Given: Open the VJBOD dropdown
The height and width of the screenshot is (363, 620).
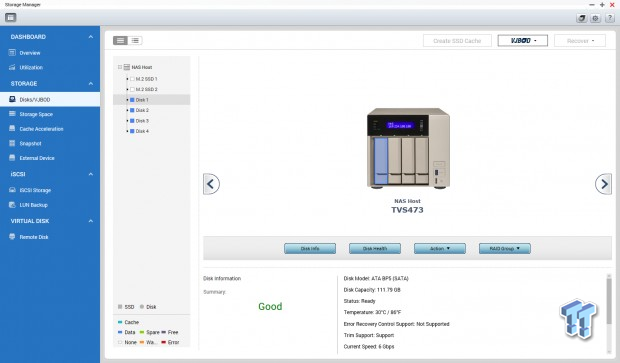Looking at the screenshot, I should coord(523,40).
